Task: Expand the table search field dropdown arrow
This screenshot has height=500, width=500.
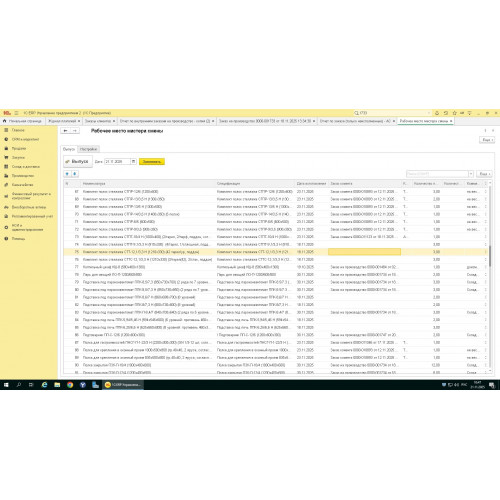Action: tap(471, 174)
